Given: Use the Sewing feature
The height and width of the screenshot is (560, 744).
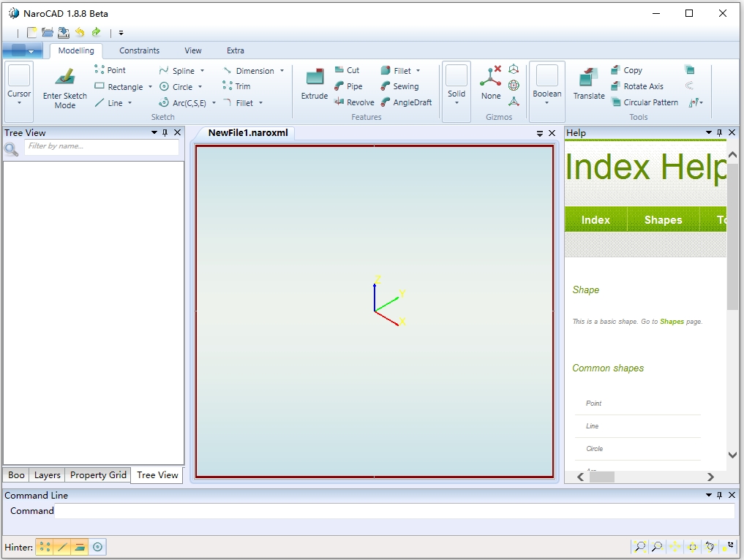Looking at the screenshot, I should tap(399, 86).
